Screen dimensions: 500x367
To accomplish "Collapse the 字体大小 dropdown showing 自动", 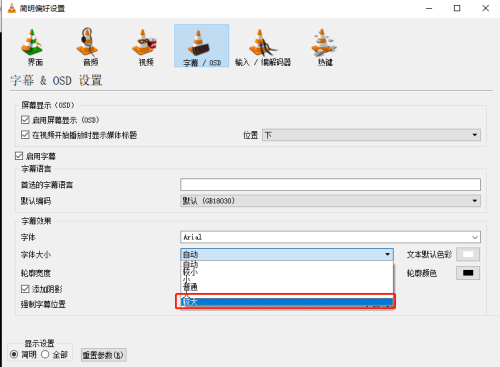I will (287, 254).
